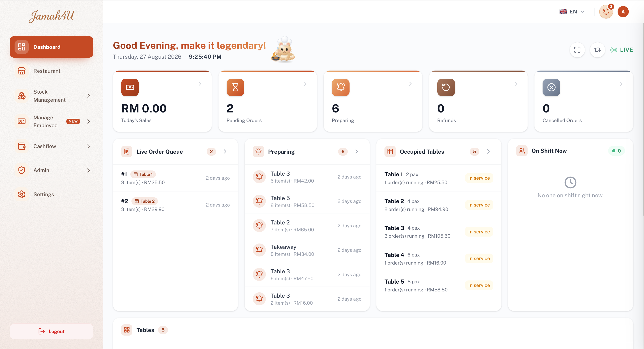Screen dimensions: 644x349
Task: Refresh the dashboard with the refresh icon
Action: click(597, 50)
